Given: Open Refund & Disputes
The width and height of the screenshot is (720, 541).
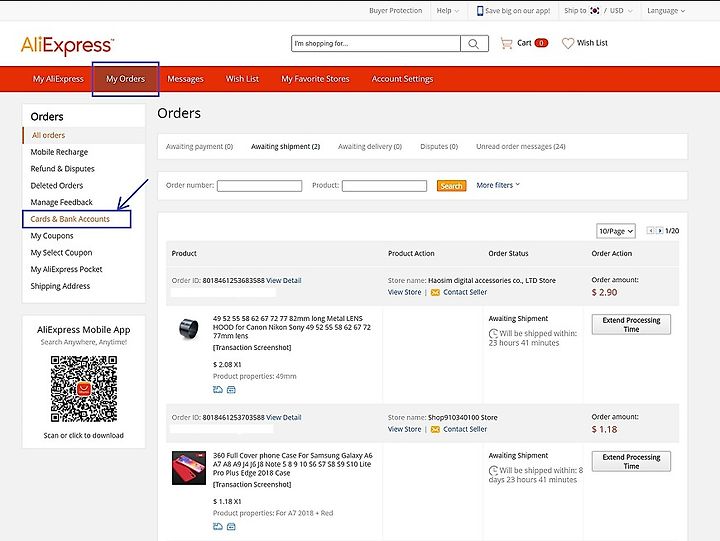Looking at the screenshot, I should (62, 169).
